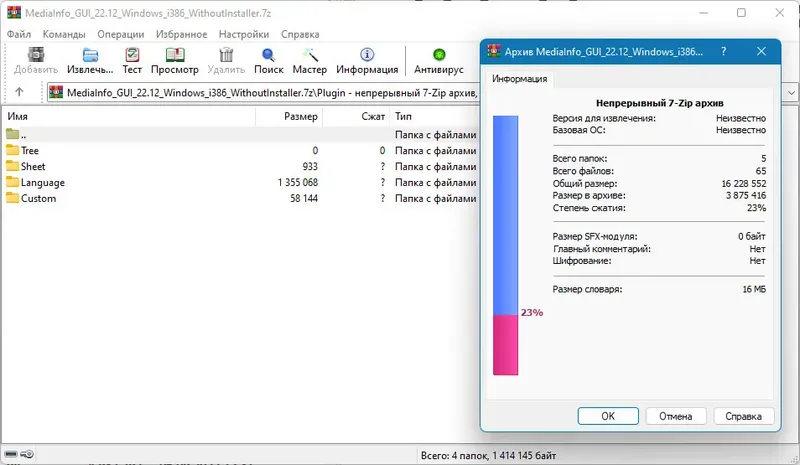Open the Настройки menu
This screenshot has width=800, height=465.
[x=244, y=34]
